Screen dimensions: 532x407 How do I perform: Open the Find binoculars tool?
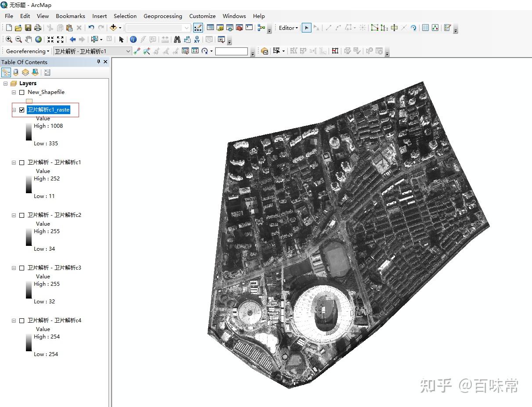[177, 40]
